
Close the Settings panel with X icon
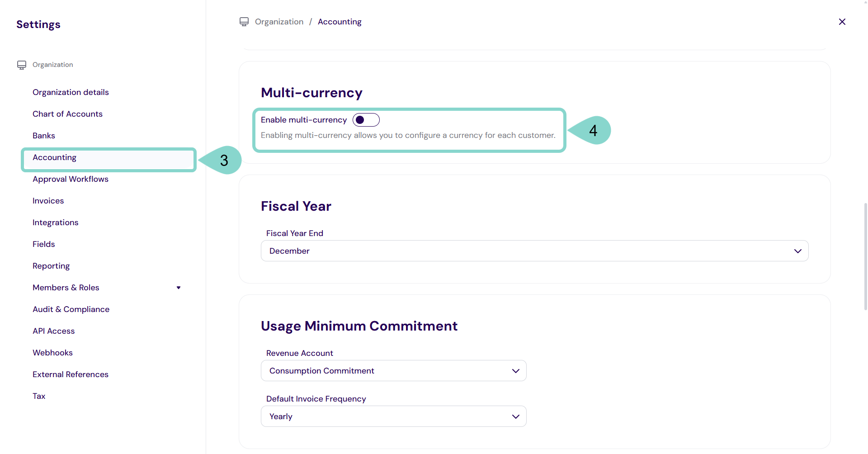point(842,22)
